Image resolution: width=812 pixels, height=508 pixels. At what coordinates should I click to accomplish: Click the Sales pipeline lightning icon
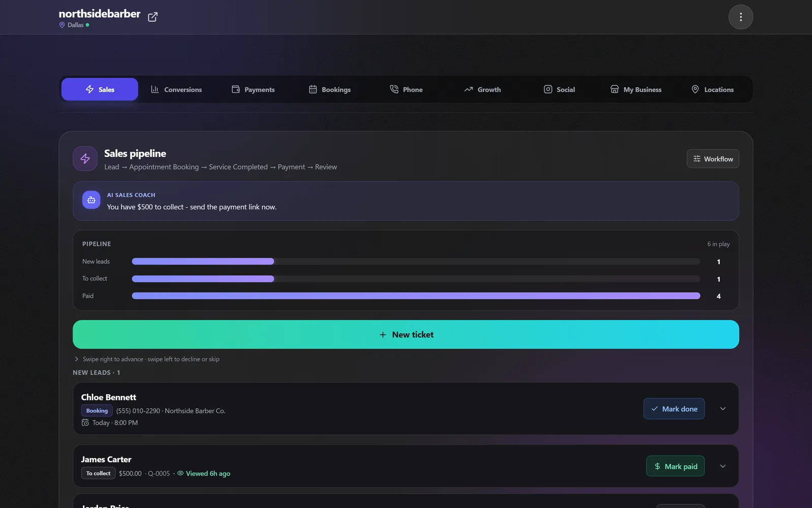[x=85, y=159]
